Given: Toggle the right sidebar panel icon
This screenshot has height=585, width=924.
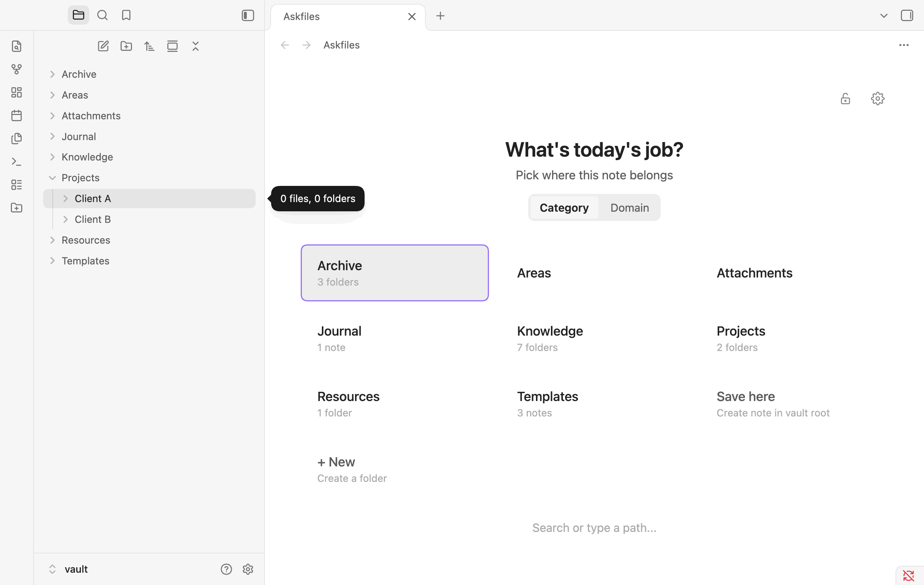Looking at the screenshot, I should [x=907, y=15].
